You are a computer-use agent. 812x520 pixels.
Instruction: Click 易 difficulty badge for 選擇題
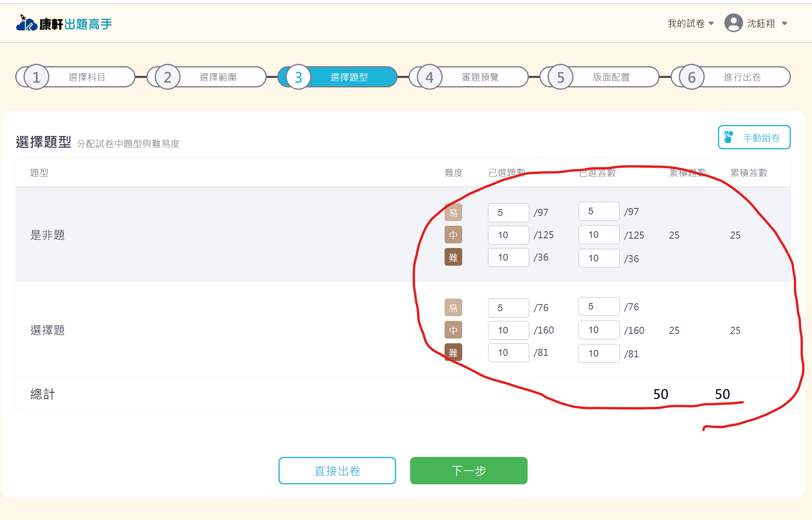coord(453,308)
